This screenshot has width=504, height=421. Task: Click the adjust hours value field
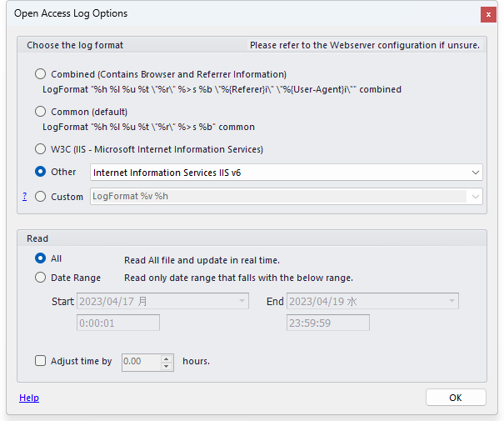point(141,362)
